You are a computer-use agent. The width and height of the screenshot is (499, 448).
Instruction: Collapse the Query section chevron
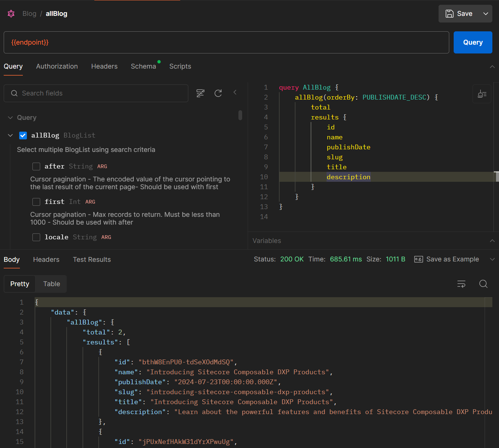click(10, 118)
